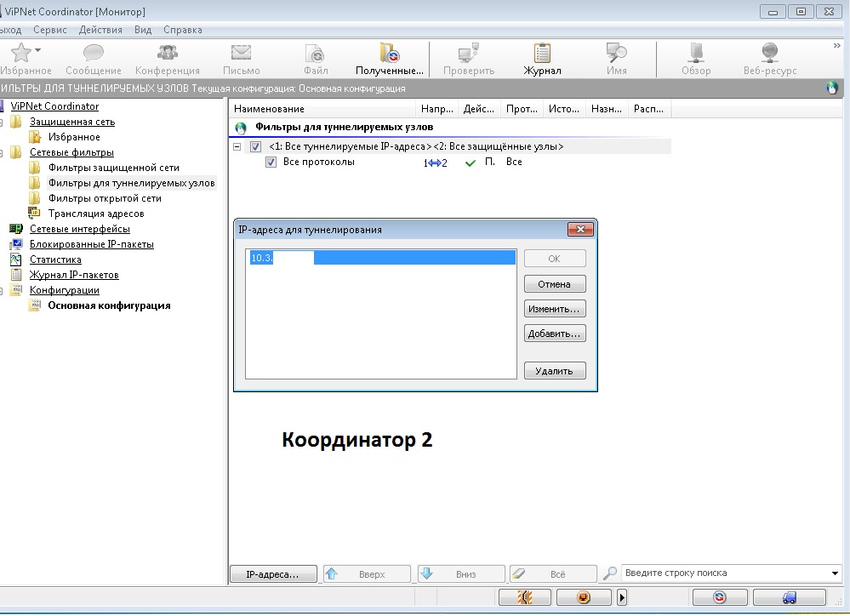
Task: Click the Всё eraser button
Action: [x=553, y=573]
